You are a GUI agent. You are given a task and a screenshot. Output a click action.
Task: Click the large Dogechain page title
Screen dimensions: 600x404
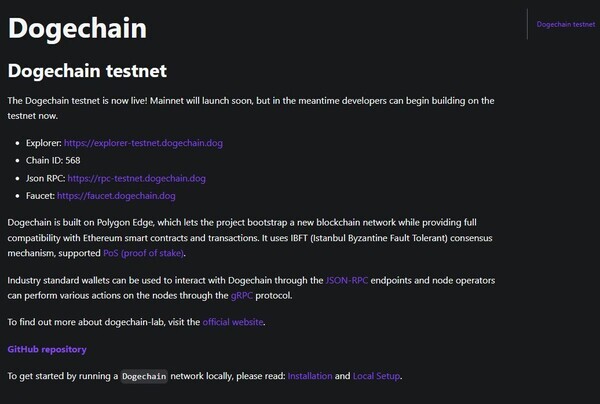point(77,29)
